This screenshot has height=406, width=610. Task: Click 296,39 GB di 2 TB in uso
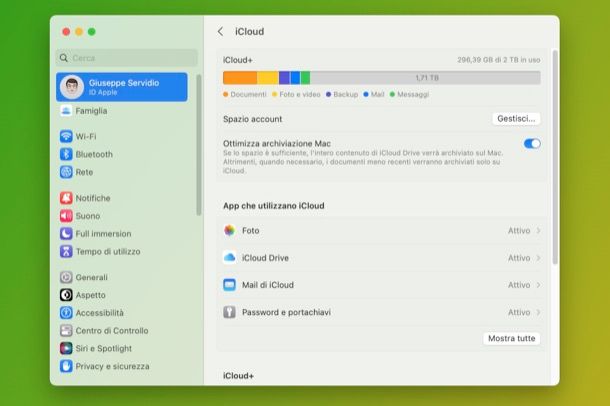[x=499, y=60]
